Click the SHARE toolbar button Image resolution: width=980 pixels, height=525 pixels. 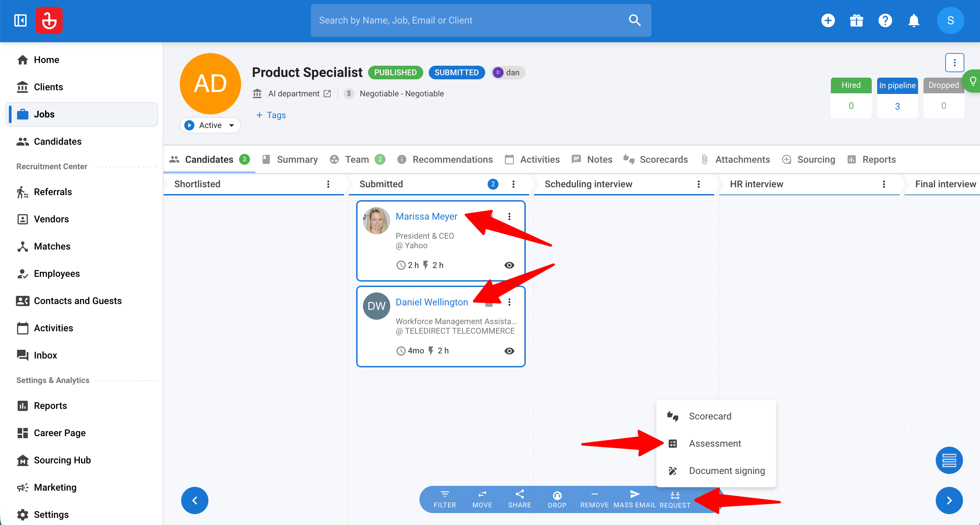pyautogui.click(x=519, y=499)
